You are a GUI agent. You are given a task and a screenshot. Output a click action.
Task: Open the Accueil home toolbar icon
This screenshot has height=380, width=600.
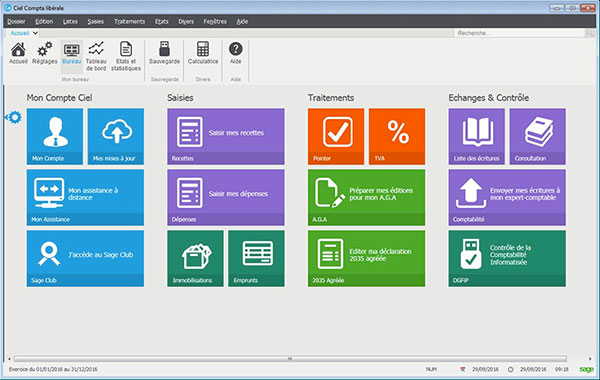click(18, 53)
